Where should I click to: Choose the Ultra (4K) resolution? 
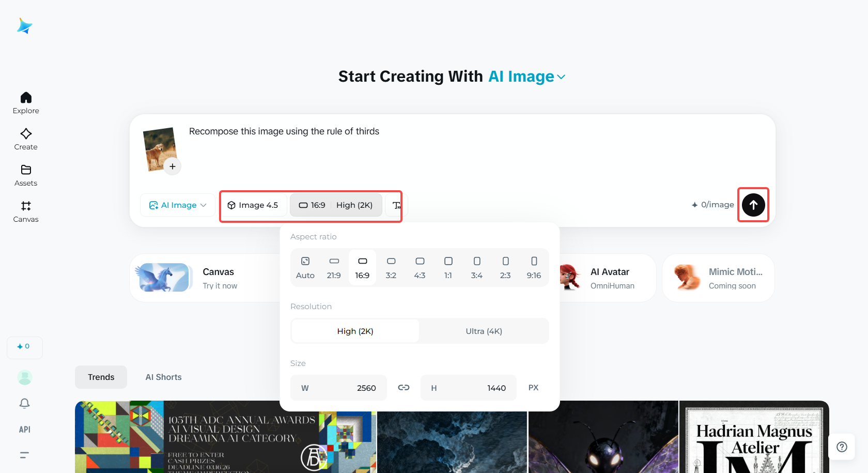click(484, 331)
